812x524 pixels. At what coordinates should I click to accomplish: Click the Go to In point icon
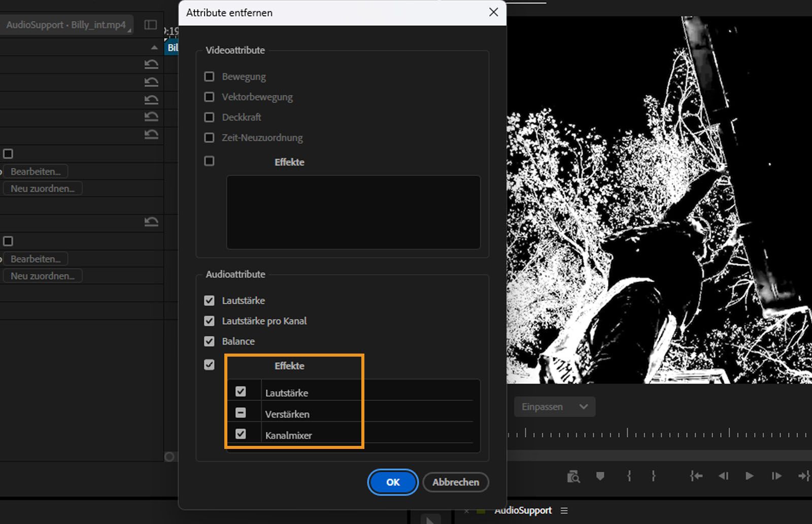(696, 476)
